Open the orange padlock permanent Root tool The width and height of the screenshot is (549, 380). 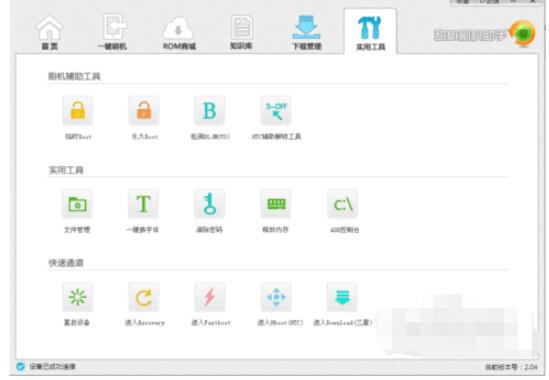click(144, 110)
